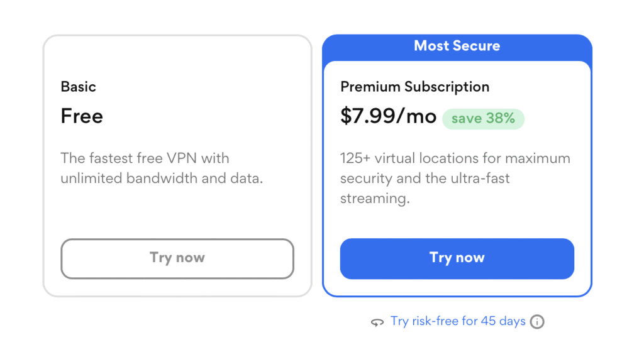Click the $7.99/mo price
Screen dimensions: 644x347
coord(388,116)
